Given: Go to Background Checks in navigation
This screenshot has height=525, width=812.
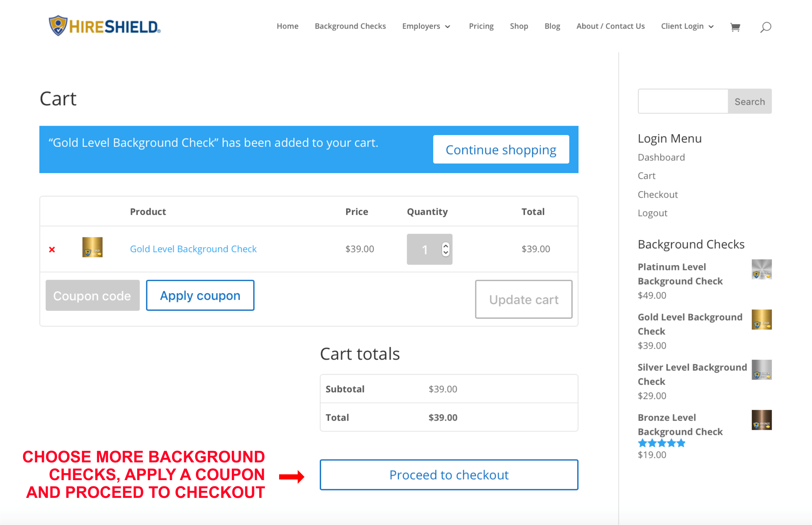Looking at the screenshot, I should tap(350, 26).
